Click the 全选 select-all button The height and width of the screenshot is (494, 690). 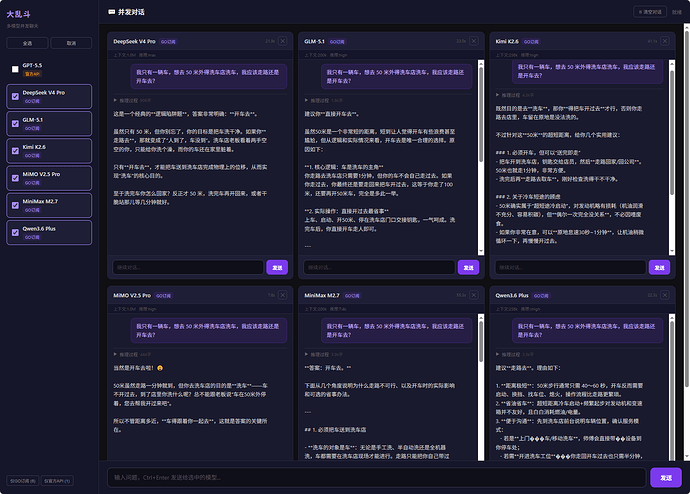[27, 43]
